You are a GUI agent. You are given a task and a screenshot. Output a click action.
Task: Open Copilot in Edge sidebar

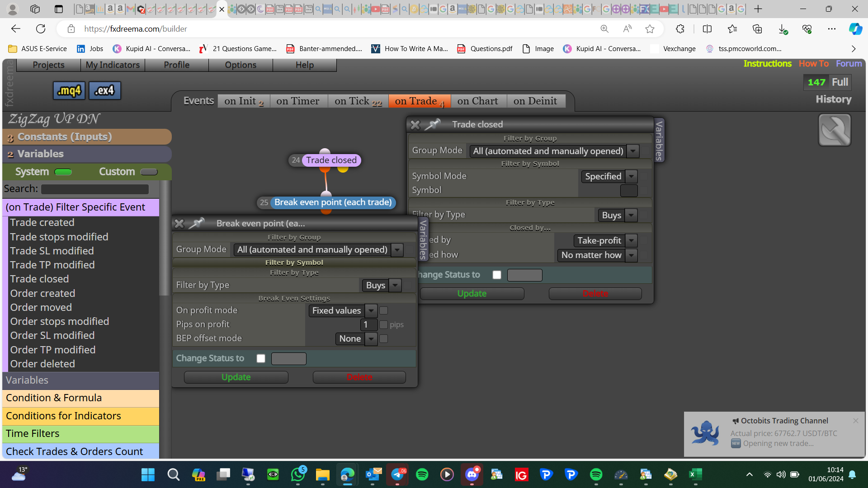[x=855, y=29]
